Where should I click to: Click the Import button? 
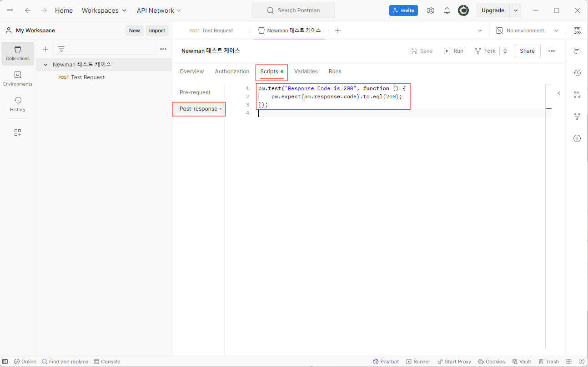pos(157,31)
